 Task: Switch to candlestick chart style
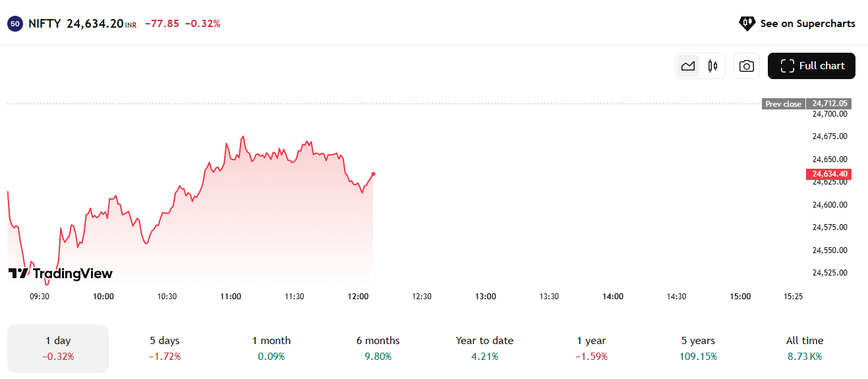coord(712,66)
